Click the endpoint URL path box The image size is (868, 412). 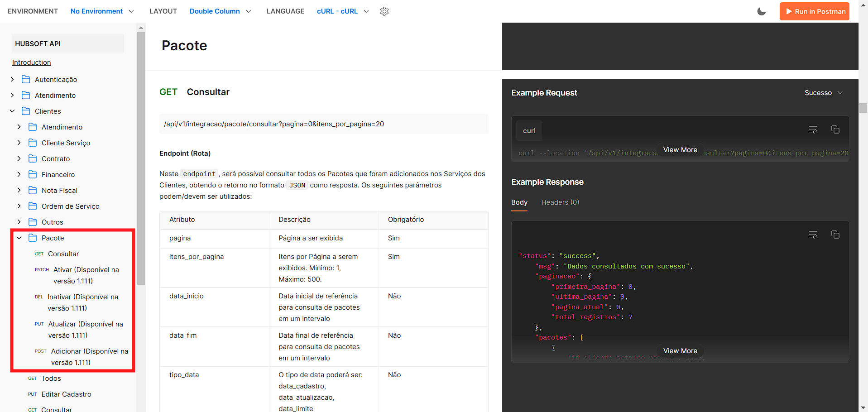(x=324, y=124)
